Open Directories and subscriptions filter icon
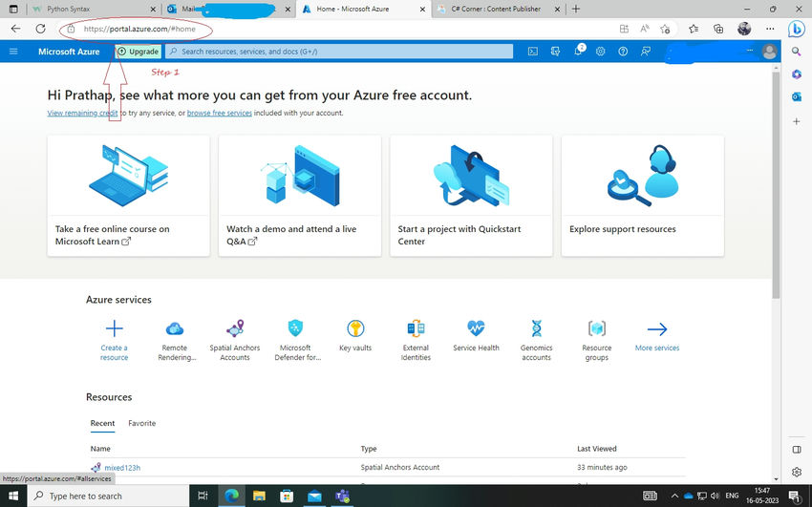 555,52
